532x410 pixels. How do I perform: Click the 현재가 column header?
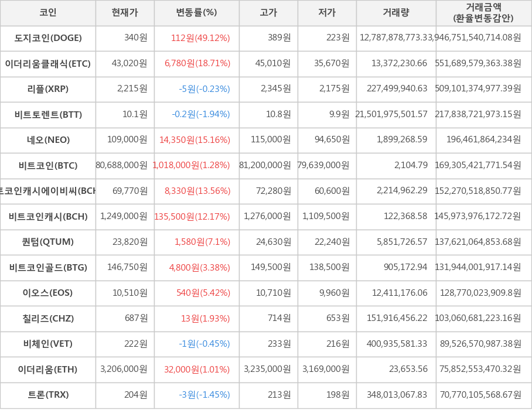[125, 12]
